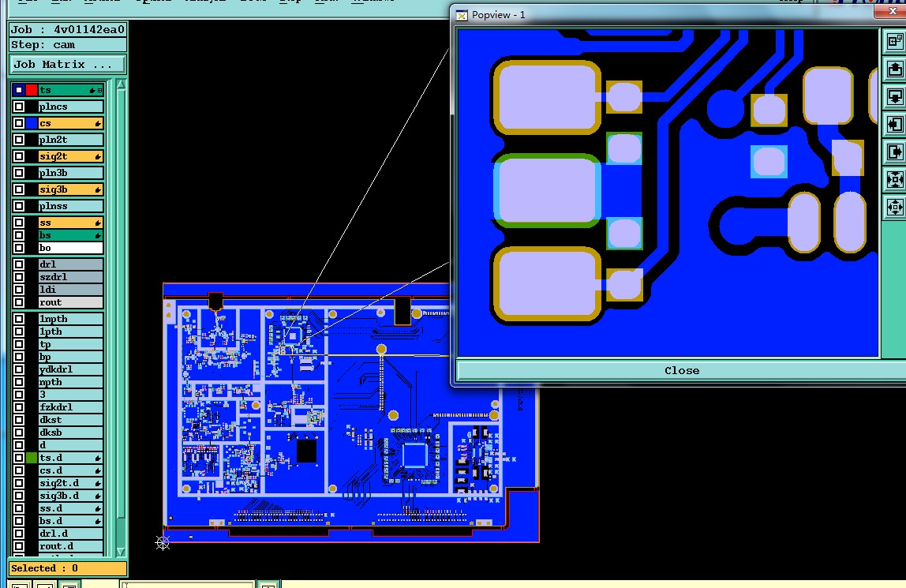Click the large light pad in Popview top-left
Viewport: 906px width, 588px height.
pyautogui.click(x=547, y=96)
